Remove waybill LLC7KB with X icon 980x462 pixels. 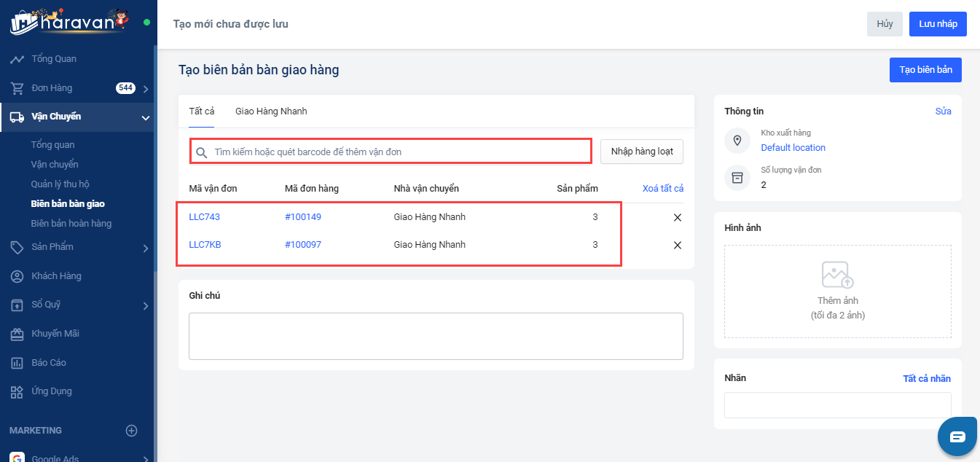pyautogui.click(x=678, y=245)
